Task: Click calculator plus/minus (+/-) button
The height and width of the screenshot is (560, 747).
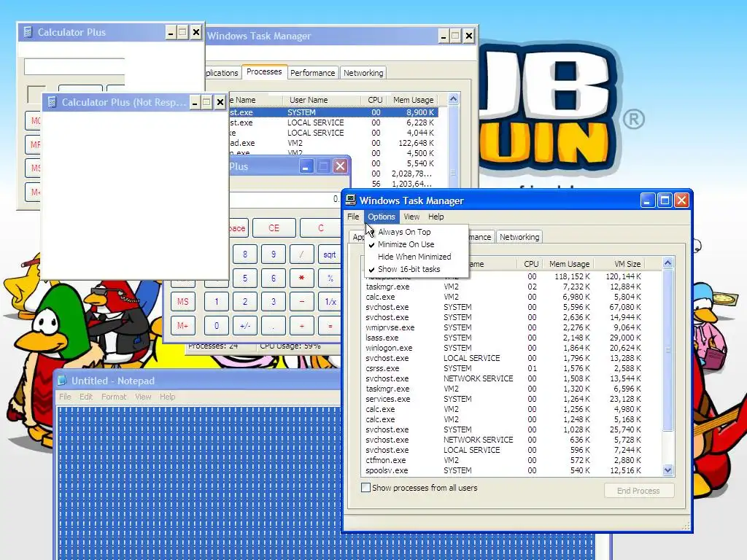Action: [x=245, y=326]
